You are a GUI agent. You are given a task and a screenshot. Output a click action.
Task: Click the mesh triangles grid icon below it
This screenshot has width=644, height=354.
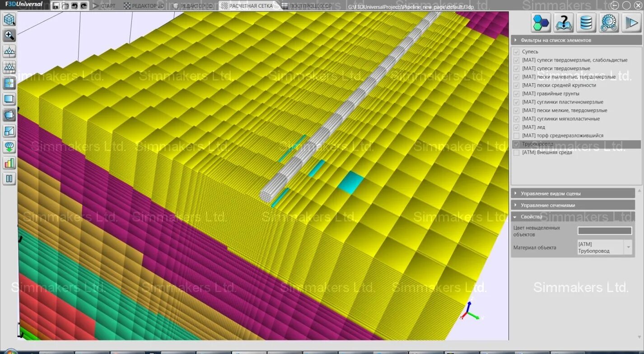click(x=9, y=67)
